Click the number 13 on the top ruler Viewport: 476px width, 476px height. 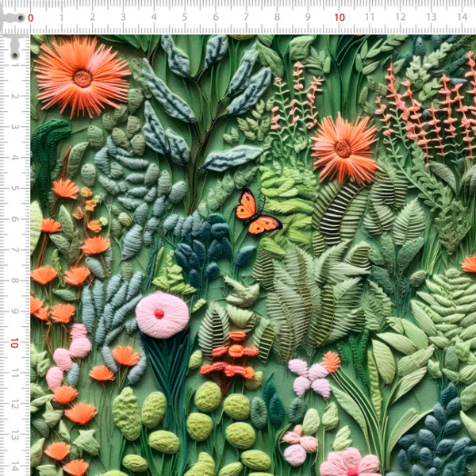pos(432,17)
